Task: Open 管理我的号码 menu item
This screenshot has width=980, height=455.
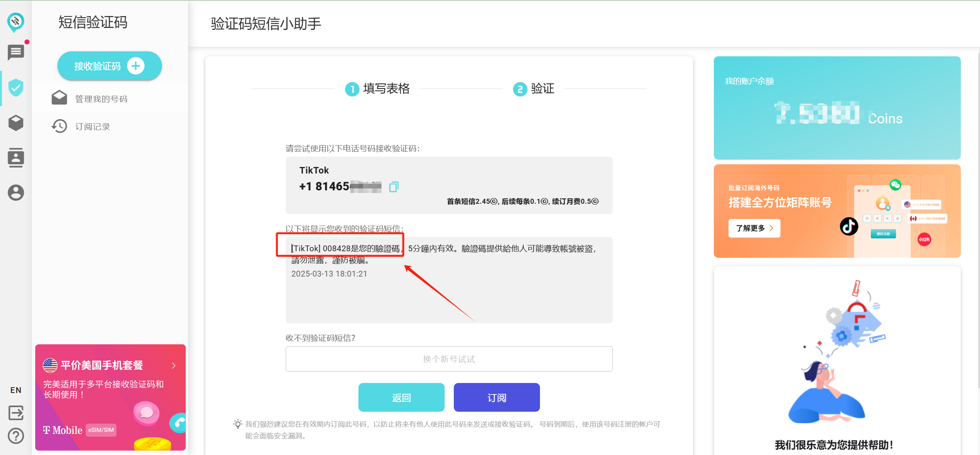Action: 101,99
